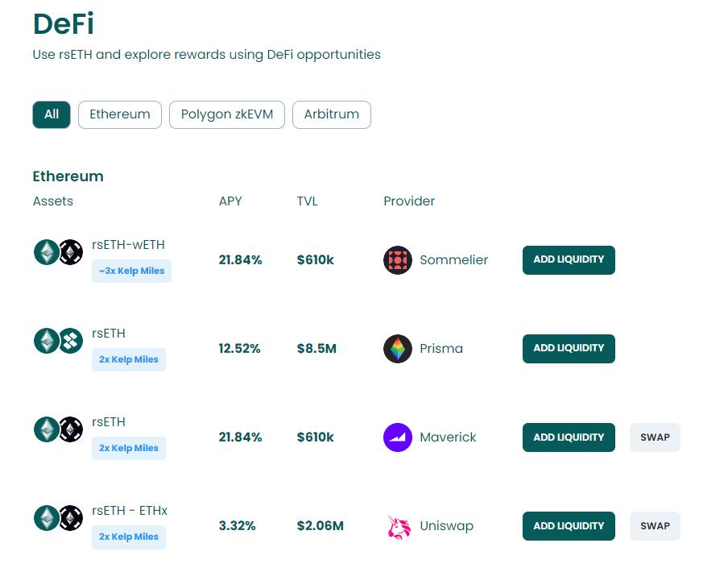Click the ~3x Kelp Miles badge
The image size is (728, 568).
131,271
